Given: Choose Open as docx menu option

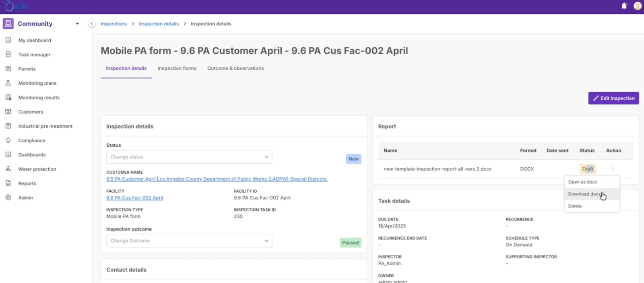Looking at the screenshot, I should (582, 182).
